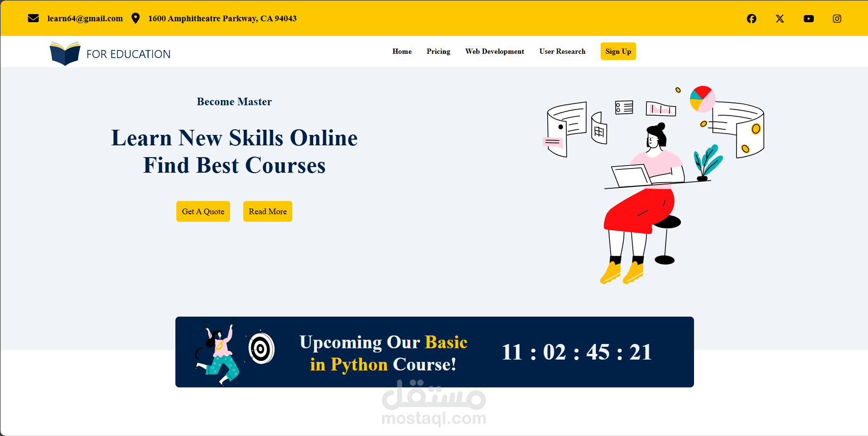868x436 pixels.
Task: Click the FOR EDUCATION logo text
Action: tap(128, 54)
